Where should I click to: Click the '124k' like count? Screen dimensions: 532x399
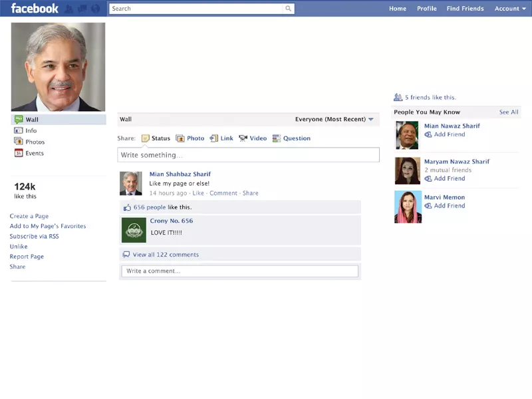pos(25,187)
